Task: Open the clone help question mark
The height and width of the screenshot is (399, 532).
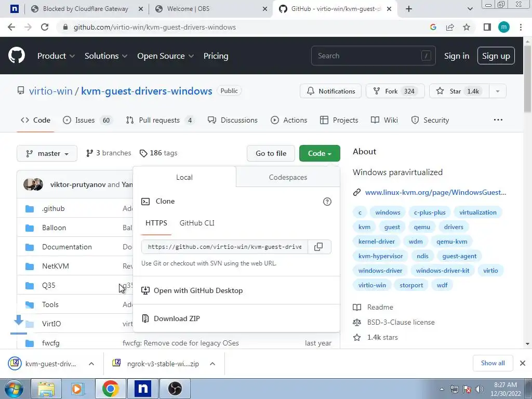Action: pyautogui.click(x=327, y=202)
